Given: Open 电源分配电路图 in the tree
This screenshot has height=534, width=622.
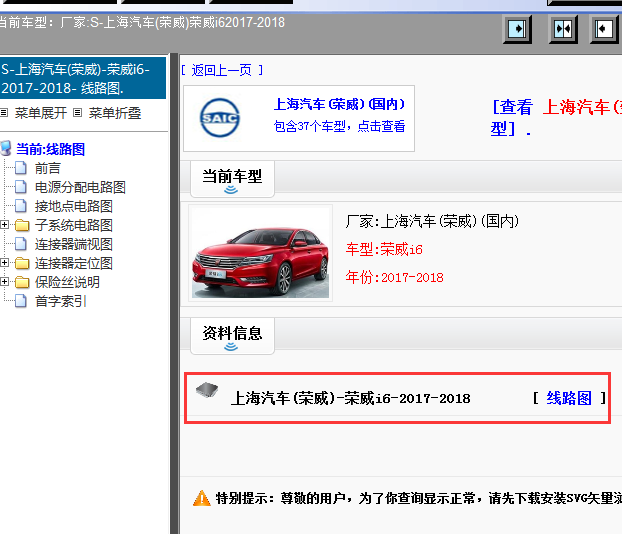Looking at the screenshot, I should point(80,187).
